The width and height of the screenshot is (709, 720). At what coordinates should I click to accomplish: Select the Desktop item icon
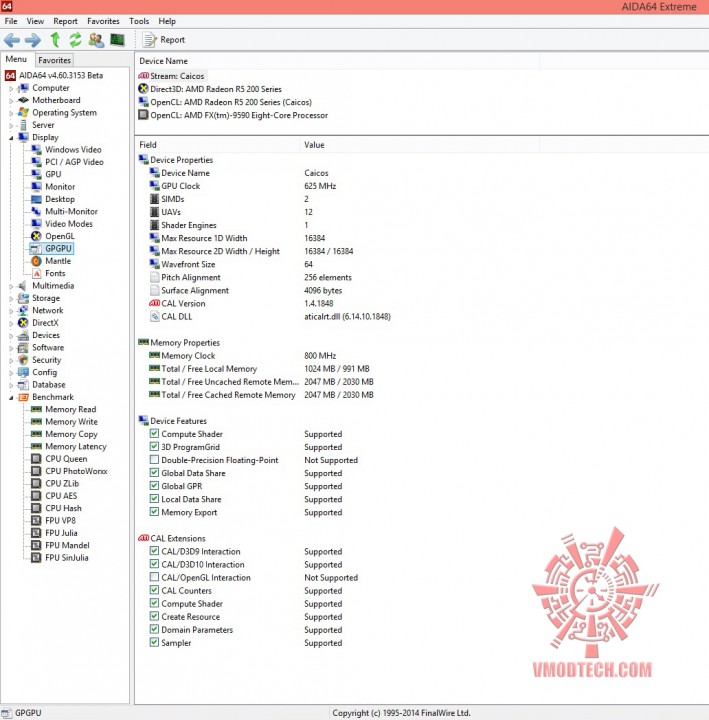coord(36,199)
